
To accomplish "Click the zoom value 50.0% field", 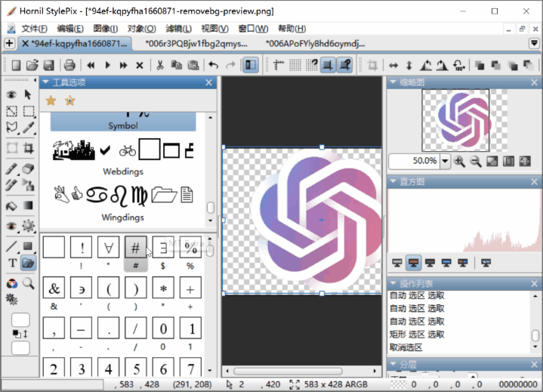I will pos(415,161).
